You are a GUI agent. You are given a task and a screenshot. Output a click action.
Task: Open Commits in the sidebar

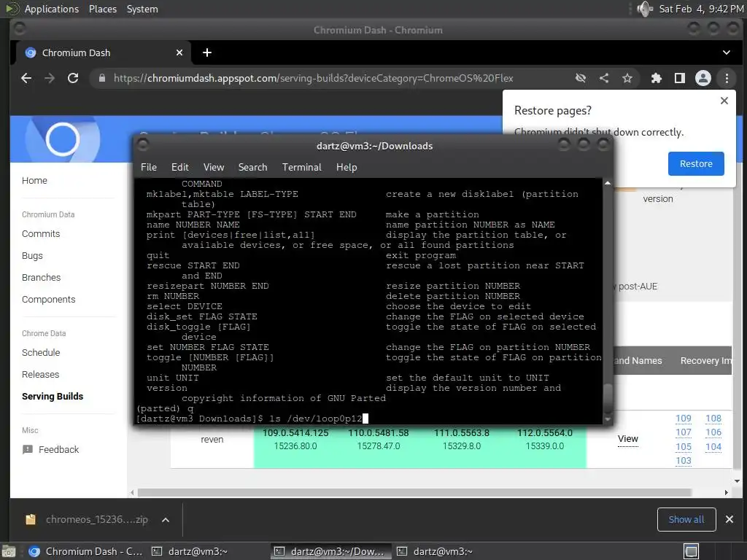coord(41,234)
